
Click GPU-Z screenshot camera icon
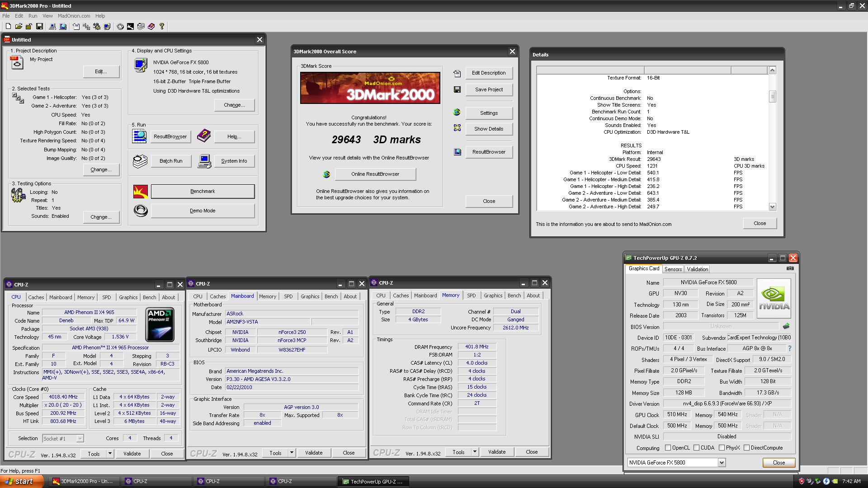pos(790,268)
